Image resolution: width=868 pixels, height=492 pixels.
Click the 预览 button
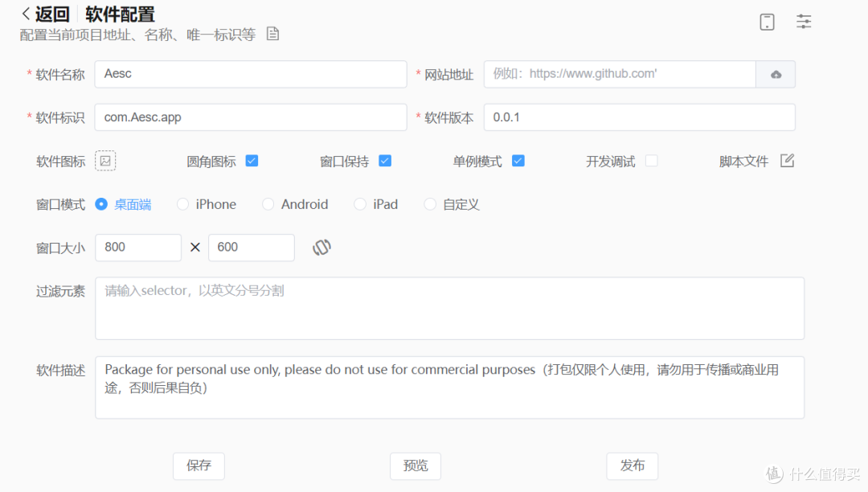tap(416, 466)
